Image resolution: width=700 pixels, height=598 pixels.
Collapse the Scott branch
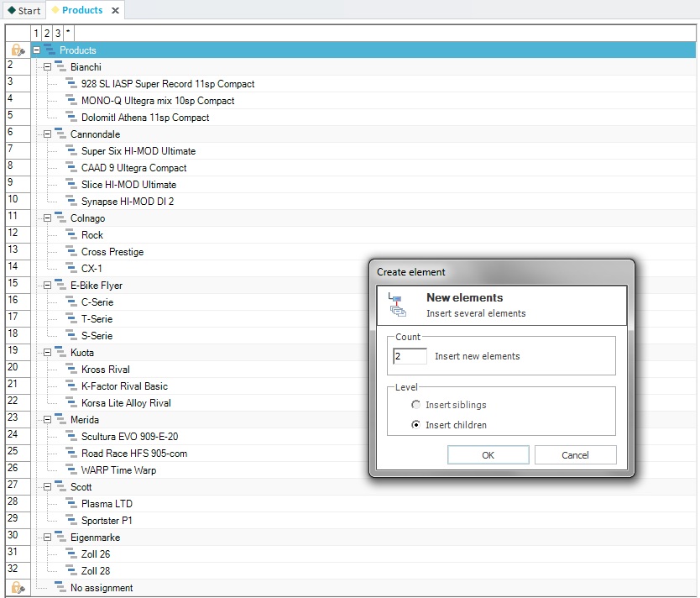(x=47, y=487)
